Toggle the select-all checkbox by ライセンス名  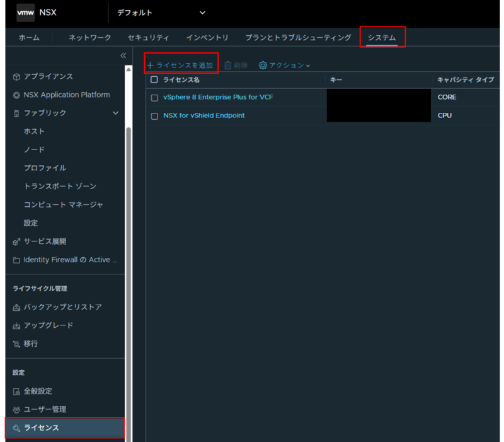point(154,79)
